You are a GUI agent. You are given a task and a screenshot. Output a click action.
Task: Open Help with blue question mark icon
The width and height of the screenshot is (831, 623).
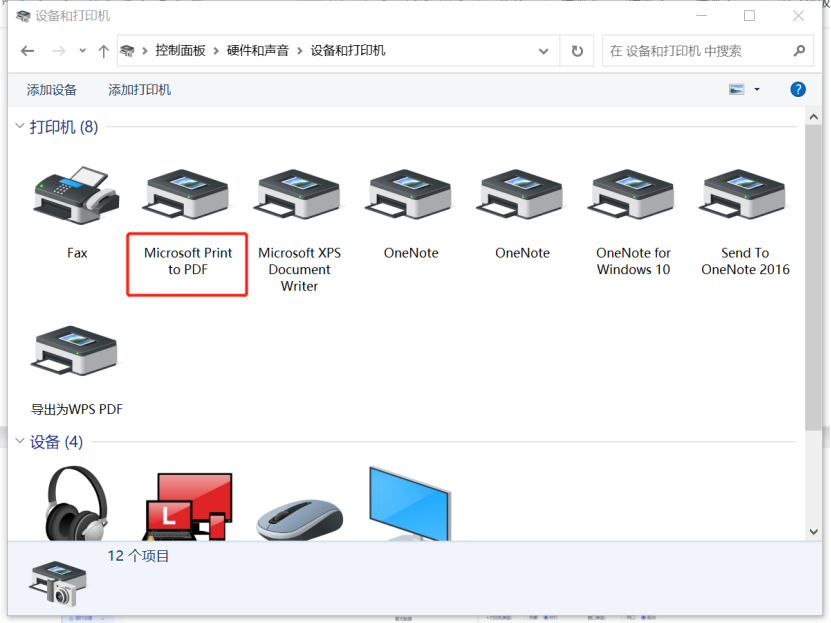[798, 90]
